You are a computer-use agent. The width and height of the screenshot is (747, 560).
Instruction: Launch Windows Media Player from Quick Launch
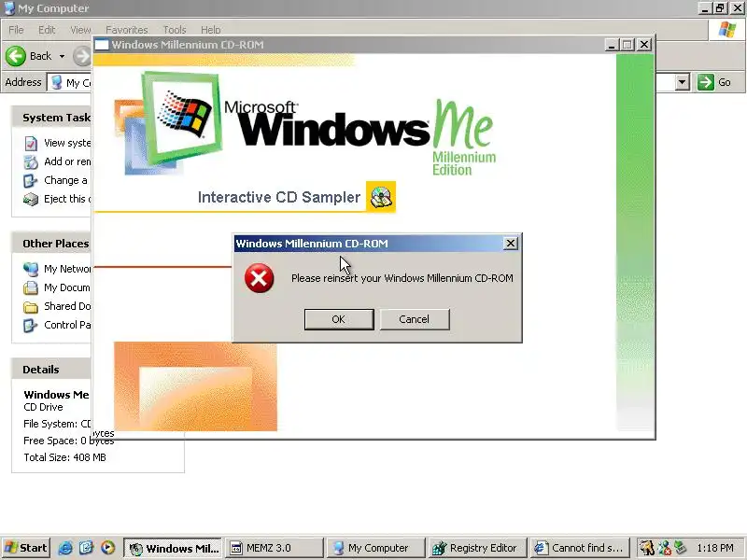(x=108, y=548)
